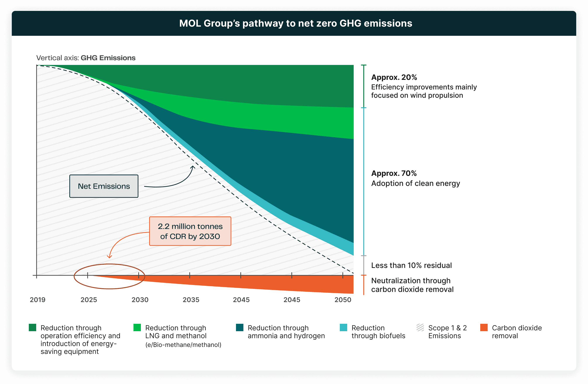
Task: Click the bright green LNG and methanol swatch
Action: pos(137,327)
